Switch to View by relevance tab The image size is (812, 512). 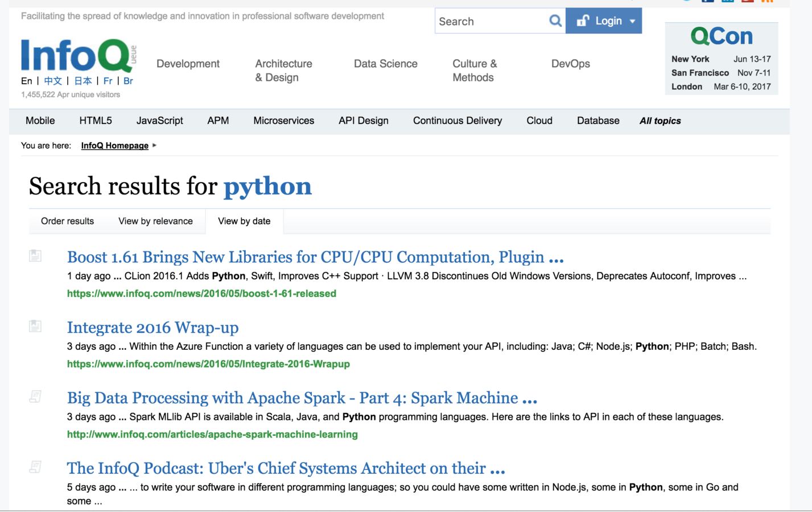tap(155, 221)
